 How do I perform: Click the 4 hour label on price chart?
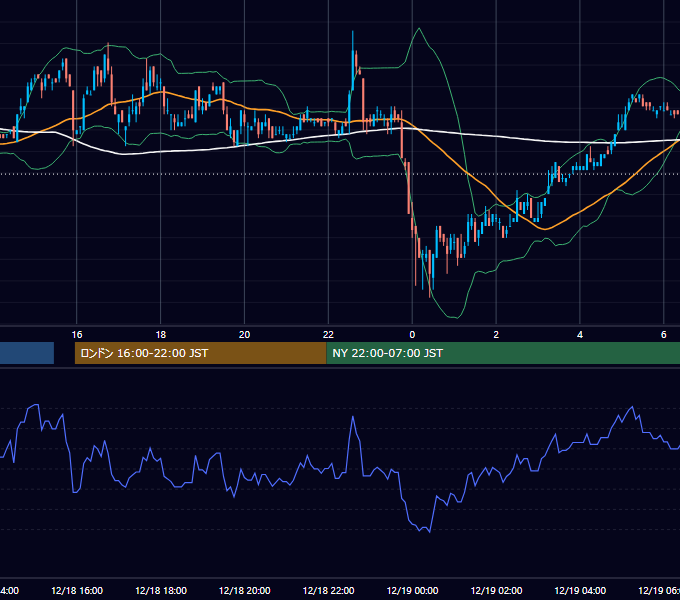coord(580,335)
